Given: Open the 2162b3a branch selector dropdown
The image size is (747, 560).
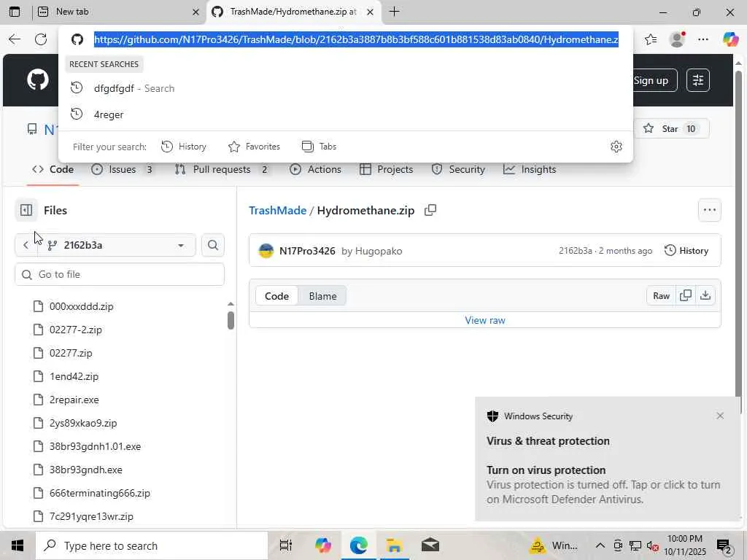Looking at the screenshot, I should click(117, 245).
